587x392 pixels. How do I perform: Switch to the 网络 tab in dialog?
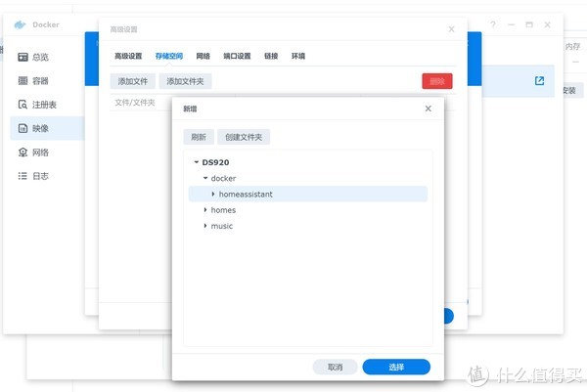point(203,56)
